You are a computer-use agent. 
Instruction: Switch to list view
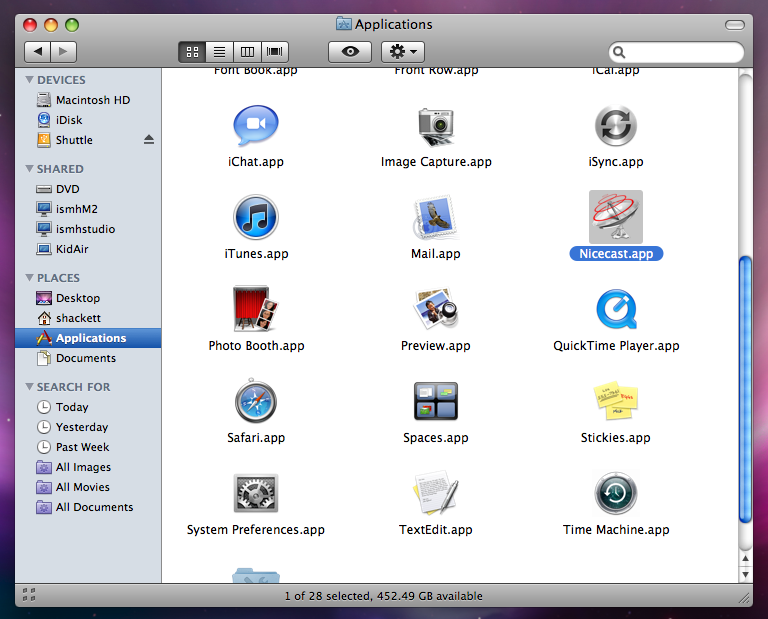click(219, 51)
